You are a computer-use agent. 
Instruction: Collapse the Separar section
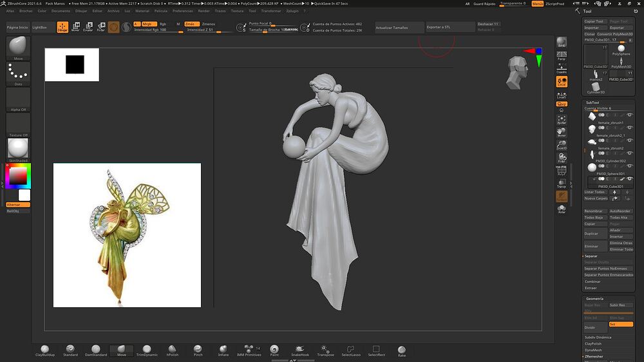[x=591, y=256]
